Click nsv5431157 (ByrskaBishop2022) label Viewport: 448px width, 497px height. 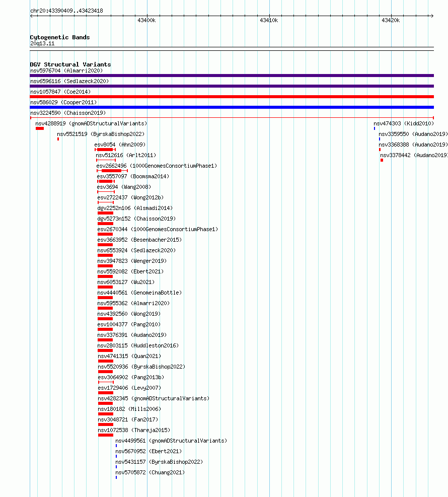click(160, 462)
